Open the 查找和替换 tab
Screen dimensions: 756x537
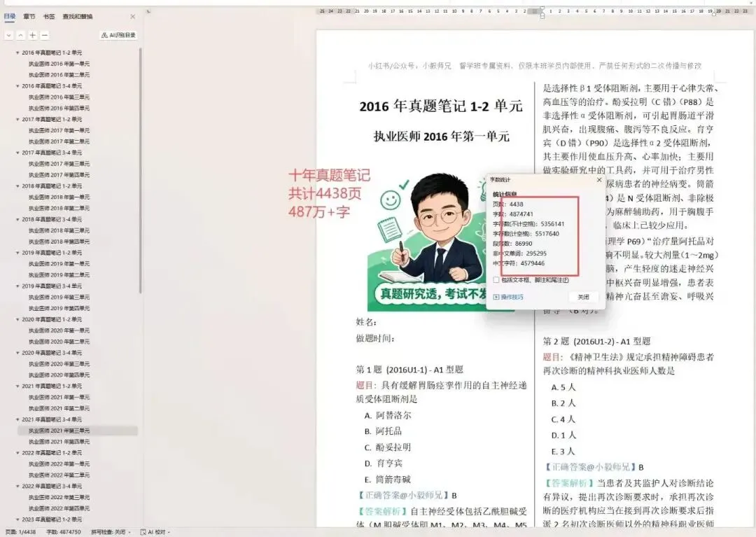(77, 16)
